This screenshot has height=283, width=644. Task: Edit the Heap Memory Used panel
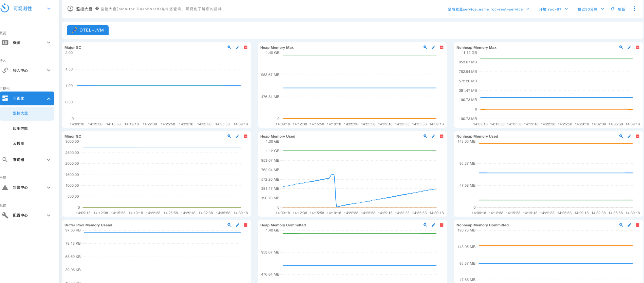(434, 136)
